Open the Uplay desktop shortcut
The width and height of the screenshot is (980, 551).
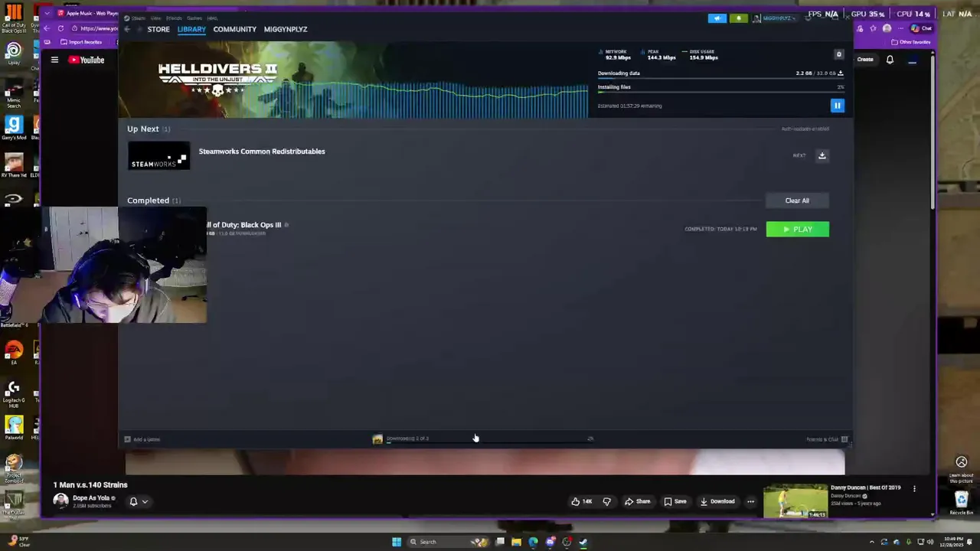tap(13, 54)
